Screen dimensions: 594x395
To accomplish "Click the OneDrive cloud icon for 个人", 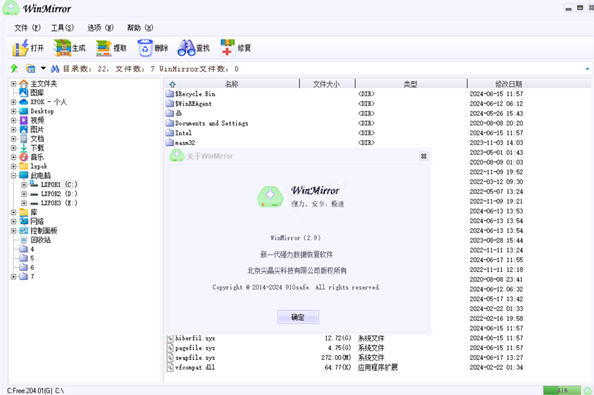I will (x=23, y=102).
